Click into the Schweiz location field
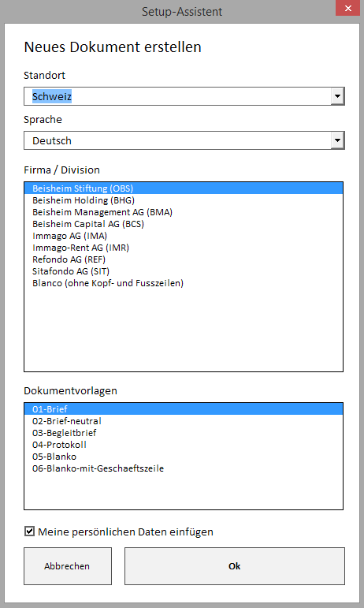Screen dimensions: 364x608 pyautogui.click(x=177, y=96)
